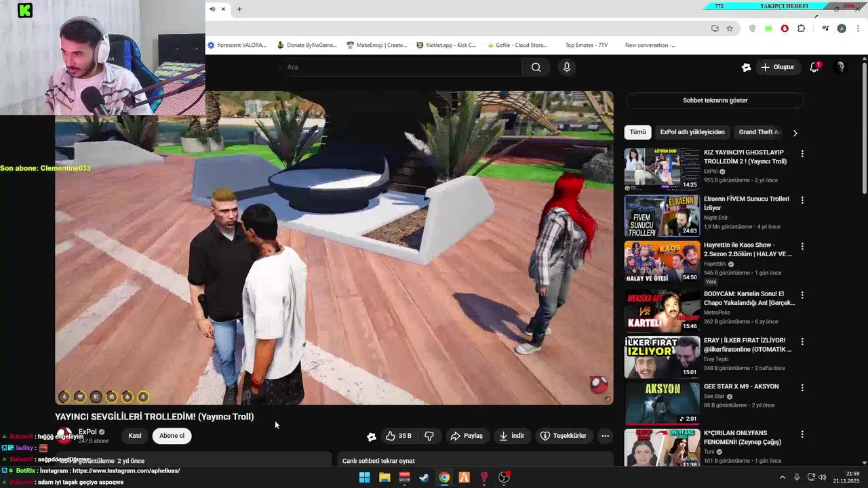The width and height of the screenshot is (868, 488).
Task: Focus the Ara search field
Action: click(x=403, y=67)
